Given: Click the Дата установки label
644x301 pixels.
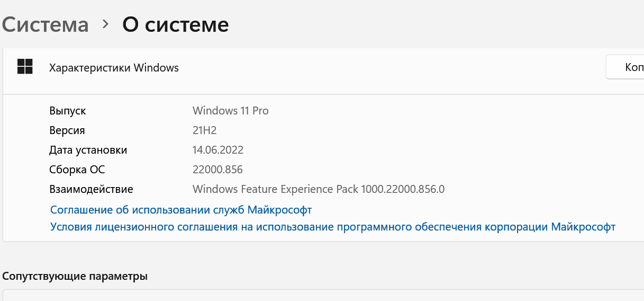Looking at the screenshot, I should [88, 150].
